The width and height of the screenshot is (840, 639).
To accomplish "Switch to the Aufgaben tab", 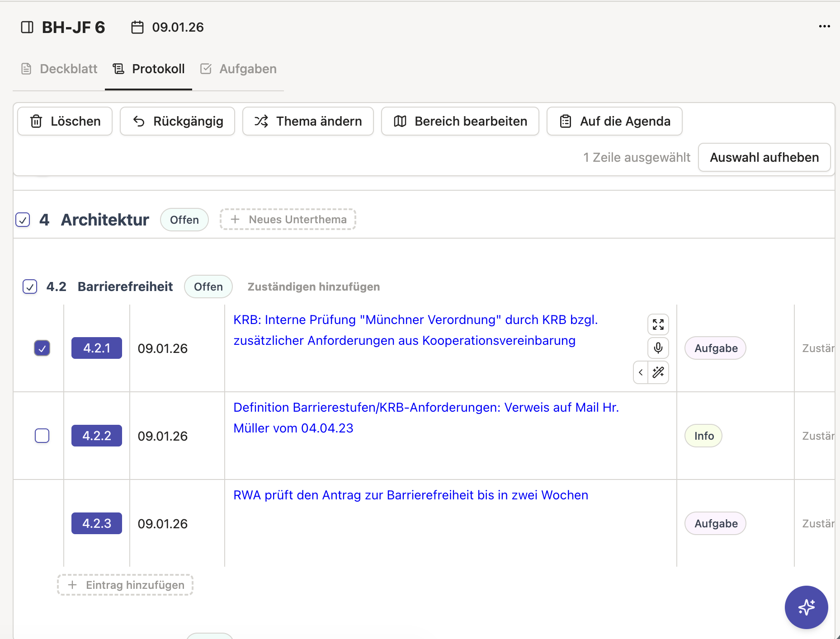I will (x=239, y=69).
